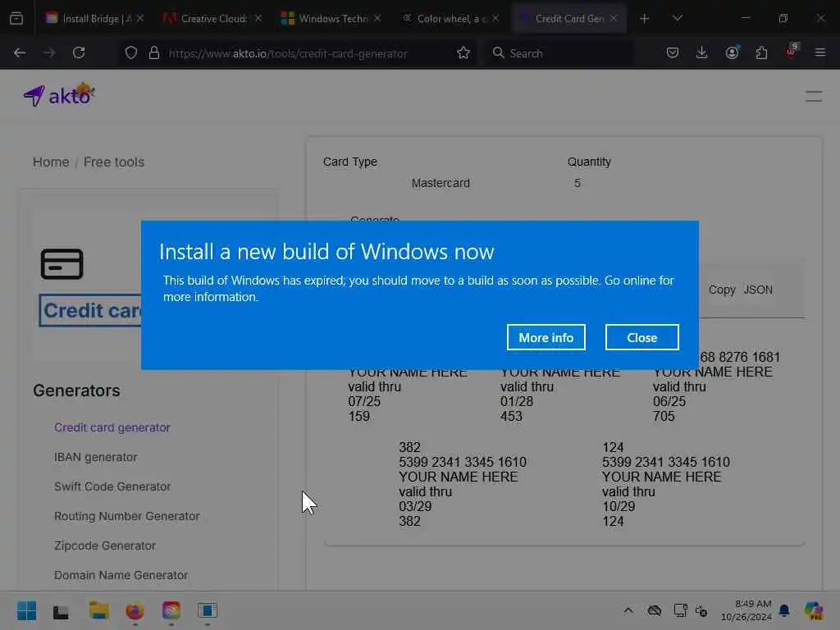840x630 pixels.
Task: Click the More info button in dialog
Action: (546, 337)
